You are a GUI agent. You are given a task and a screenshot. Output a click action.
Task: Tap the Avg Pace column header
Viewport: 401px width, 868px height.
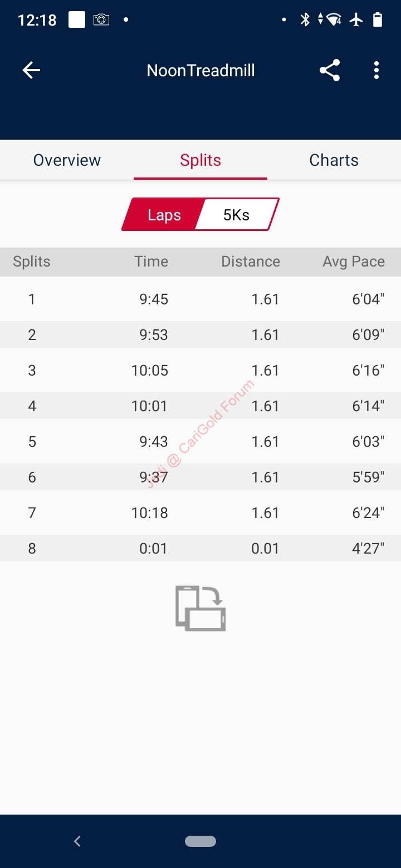(354, 262)
